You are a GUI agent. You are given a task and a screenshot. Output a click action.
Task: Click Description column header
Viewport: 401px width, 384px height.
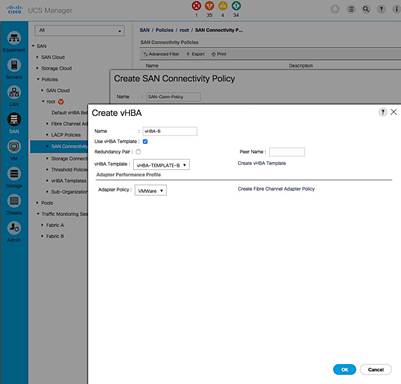pyautogui.click(x=301, y=66)
